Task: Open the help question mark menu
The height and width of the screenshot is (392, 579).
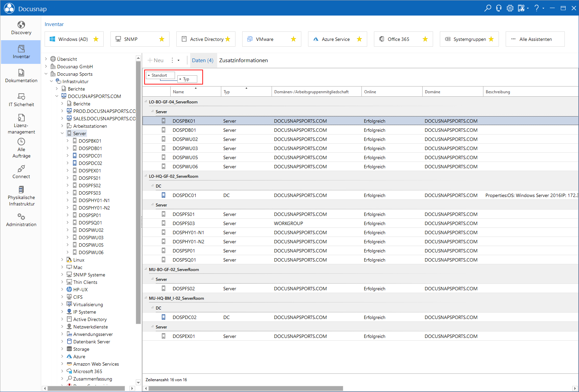Action: [x=537, y=8]
